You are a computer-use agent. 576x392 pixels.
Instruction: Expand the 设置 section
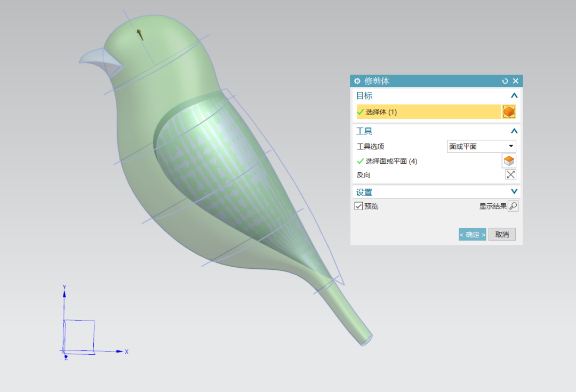tap(514, 191)
